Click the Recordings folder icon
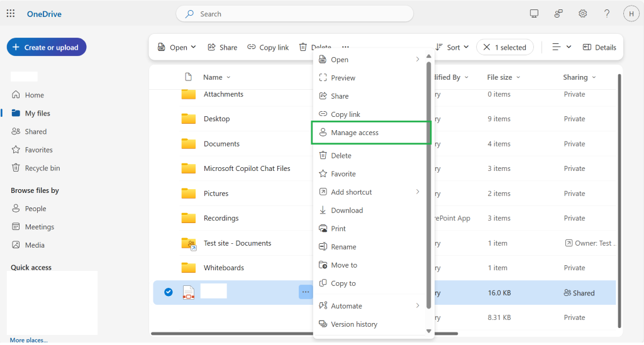 point(189,218)
